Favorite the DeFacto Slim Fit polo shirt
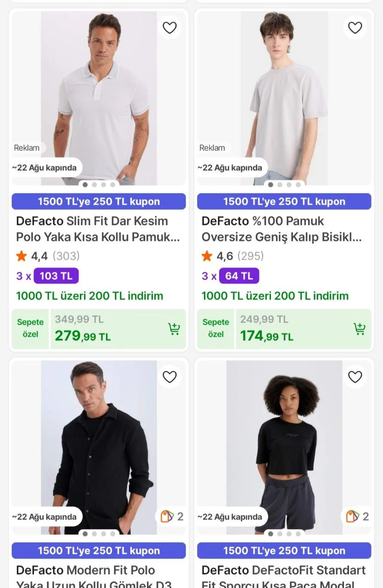 coord(169,28)
